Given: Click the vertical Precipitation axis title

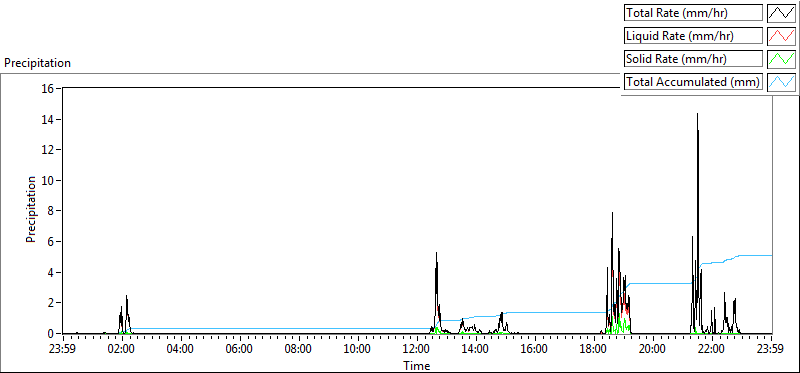Looking at the screenshot, I should click(x=31, y=209).
